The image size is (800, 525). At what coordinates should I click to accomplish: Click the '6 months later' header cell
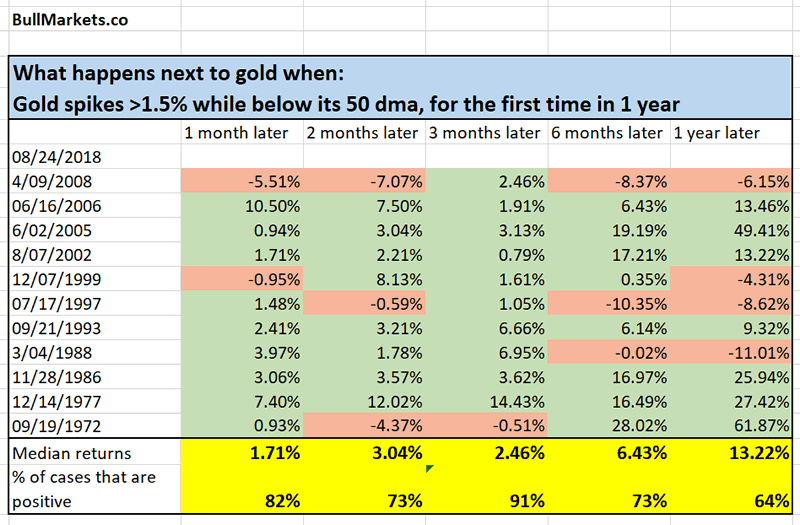point(607,133)
